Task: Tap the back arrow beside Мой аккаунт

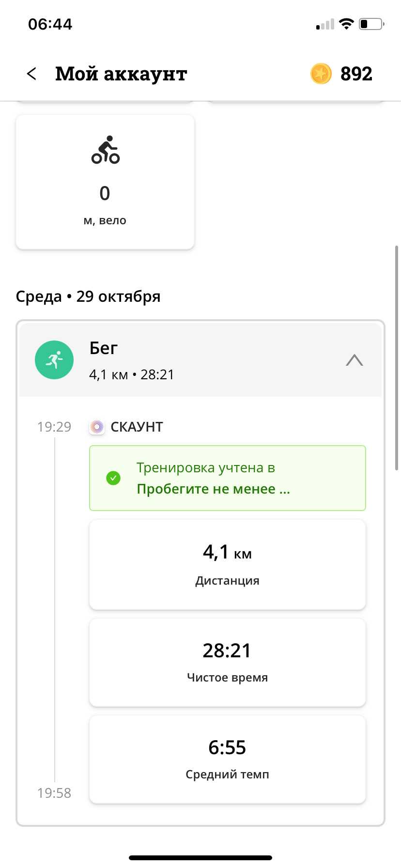Action: click(x=31, y=74)
